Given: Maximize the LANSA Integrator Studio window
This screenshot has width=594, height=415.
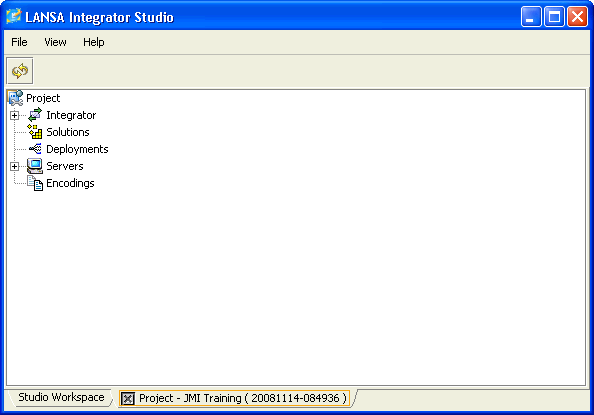Looking at the screenshot, I should pyautogui.click(x=554, y=17).
